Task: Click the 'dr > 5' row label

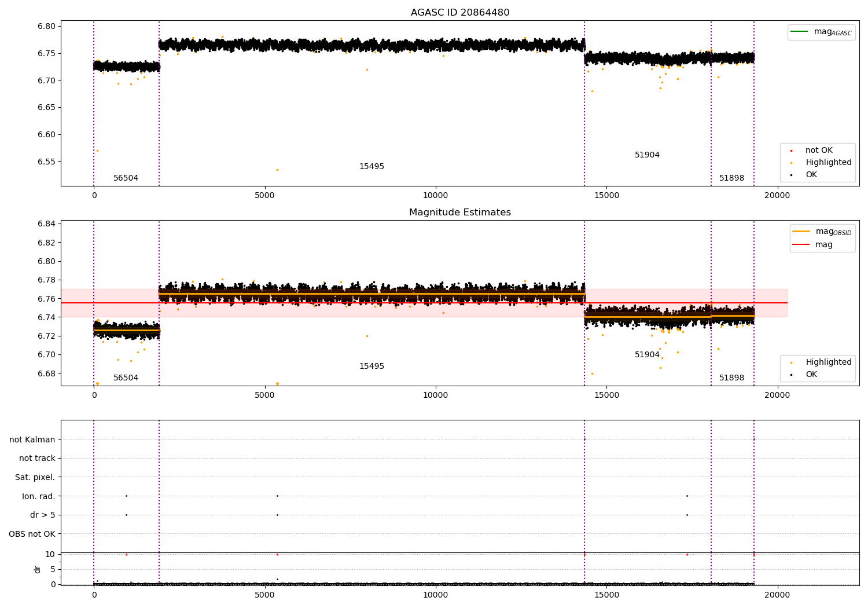Action: (x=43, y=515)
